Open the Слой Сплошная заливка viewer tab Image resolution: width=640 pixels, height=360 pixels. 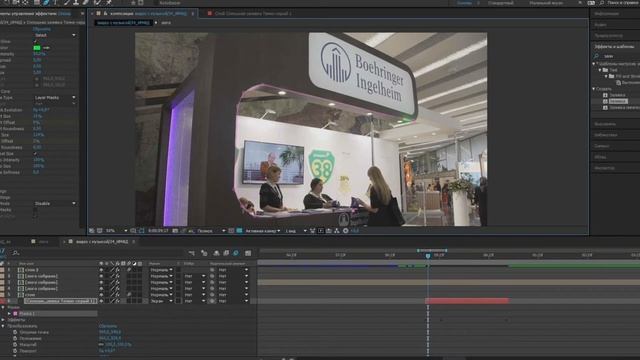(x=253, y=13)
